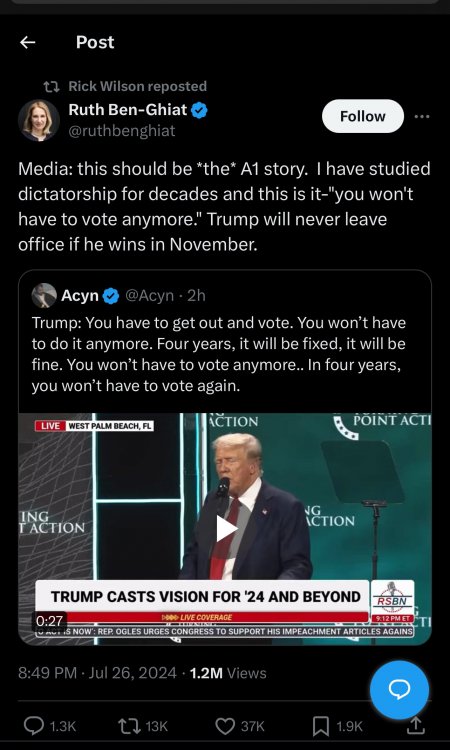
Task: Repost using the retweet icon
Action: point(129,726)
